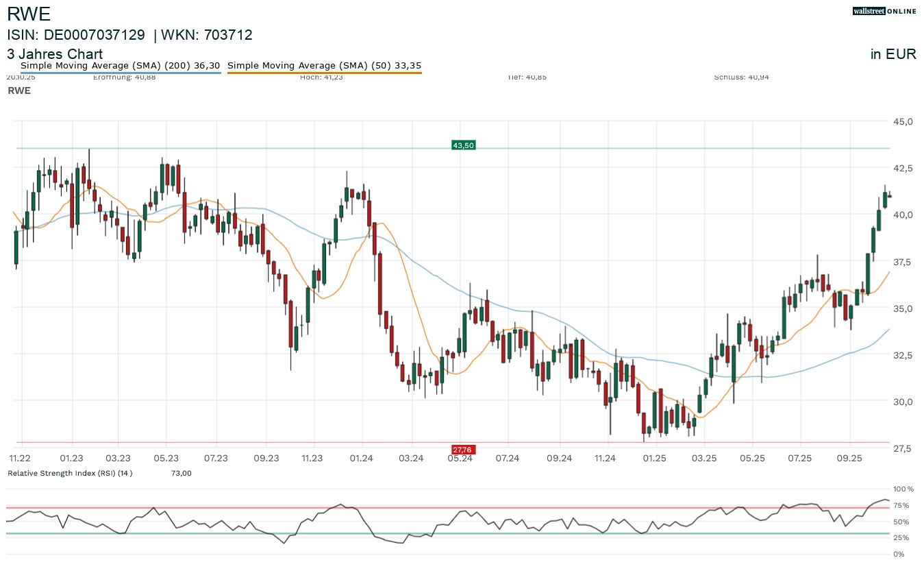This screenshot has height=573, width=924.
Task: Toggle the Simple Moving Average (50) legend entry
Action: 324,66
